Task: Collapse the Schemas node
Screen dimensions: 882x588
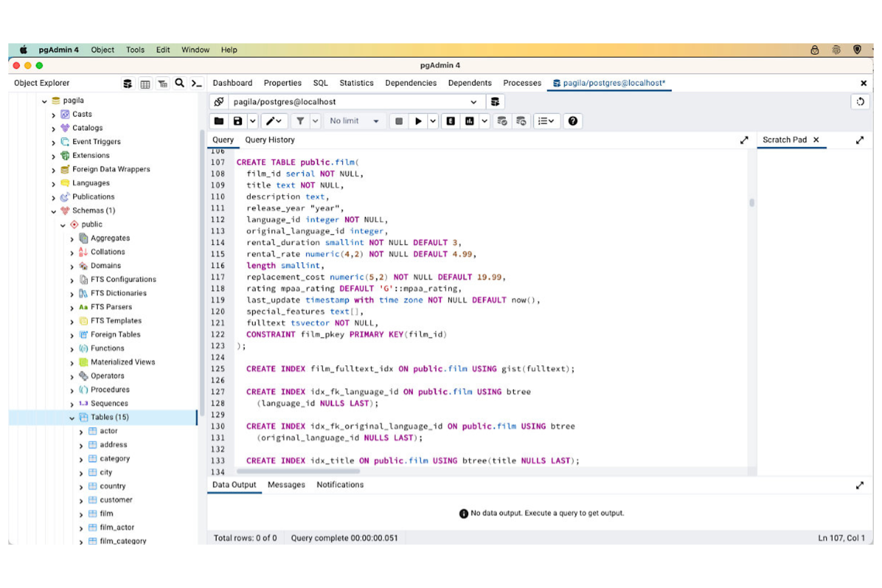Action: pos(54,210)
